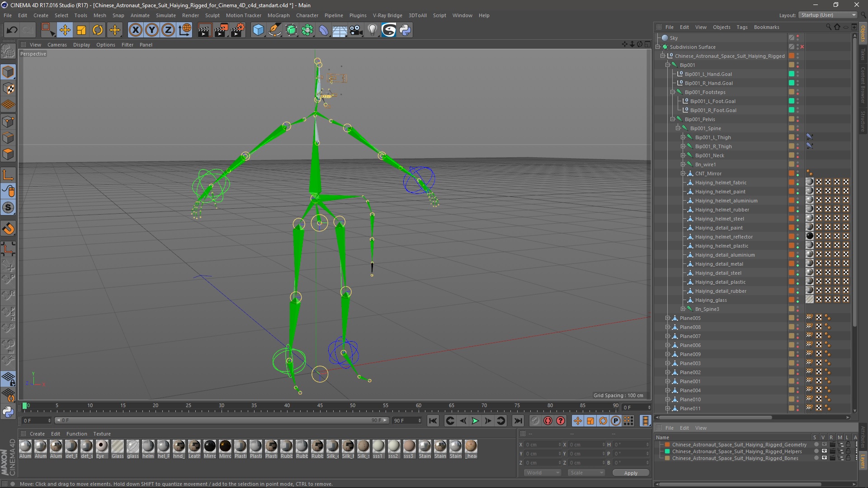The height and width of the screenshot is (488, 868).
Task: Toggle Subdivision Surface enable mark
Action: pyautogui.click(x=802, y=47)
